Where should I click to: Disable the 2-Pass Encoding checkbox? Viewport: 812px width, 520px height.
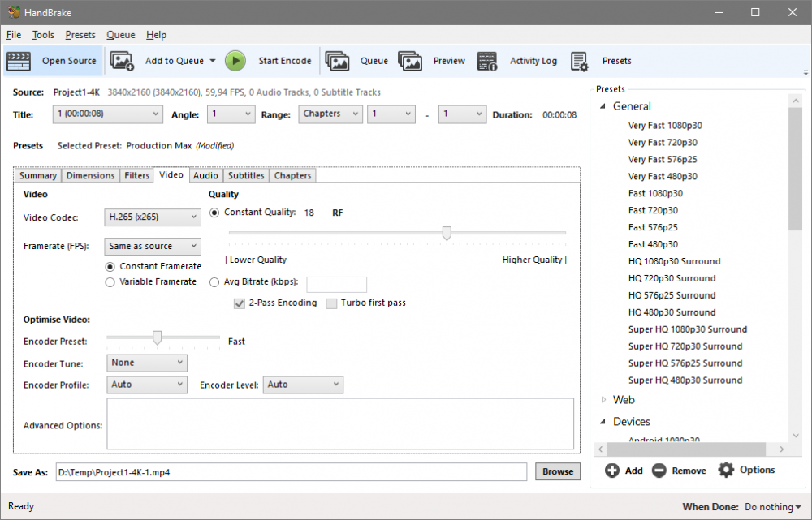[240, 303]
